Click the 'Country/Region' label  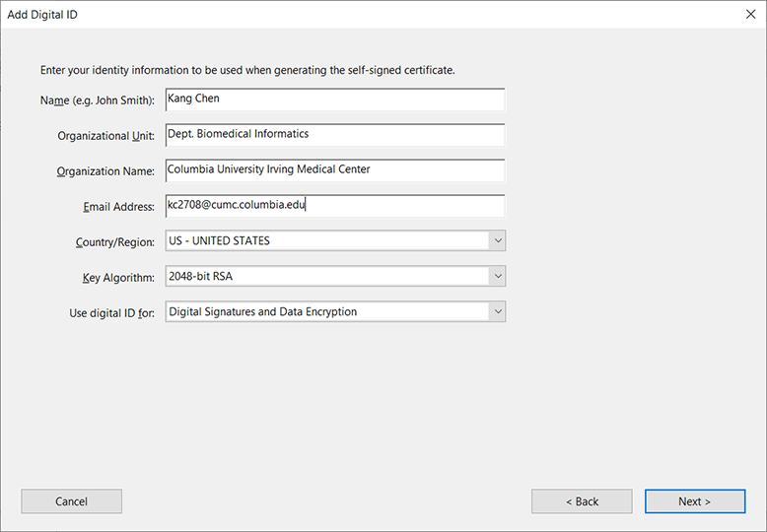tap(114, 242)
